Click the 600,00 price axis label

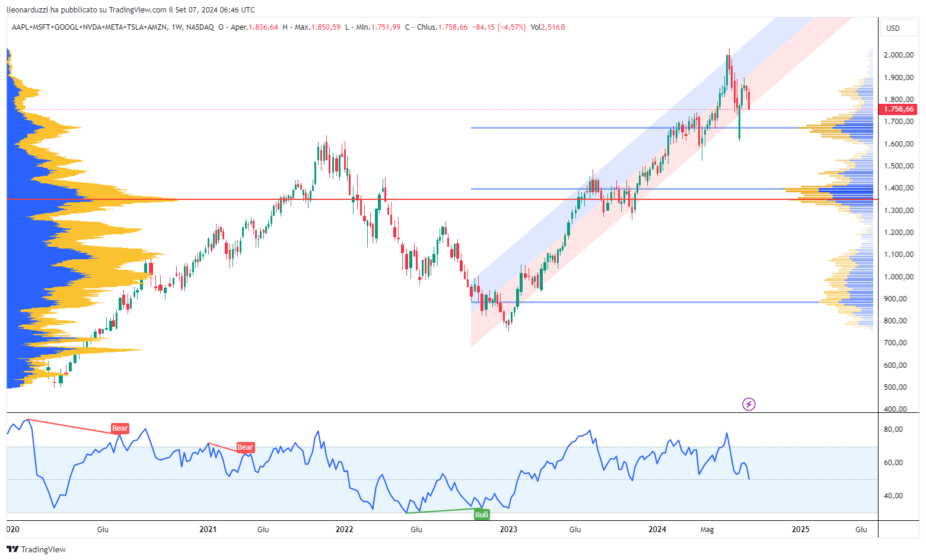[x=895, y=365]
